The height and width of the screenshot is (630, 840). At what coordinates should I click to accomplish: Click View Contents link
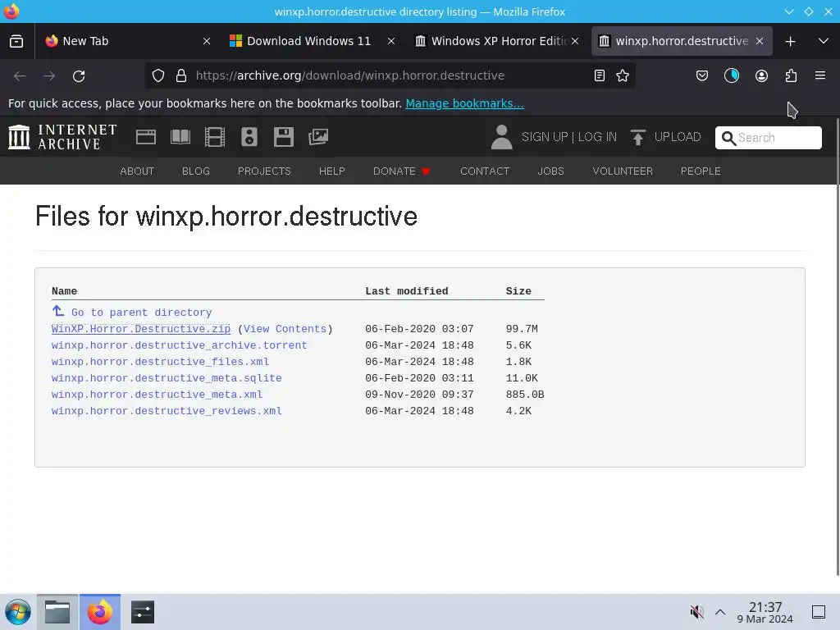[x=285, y=328]
